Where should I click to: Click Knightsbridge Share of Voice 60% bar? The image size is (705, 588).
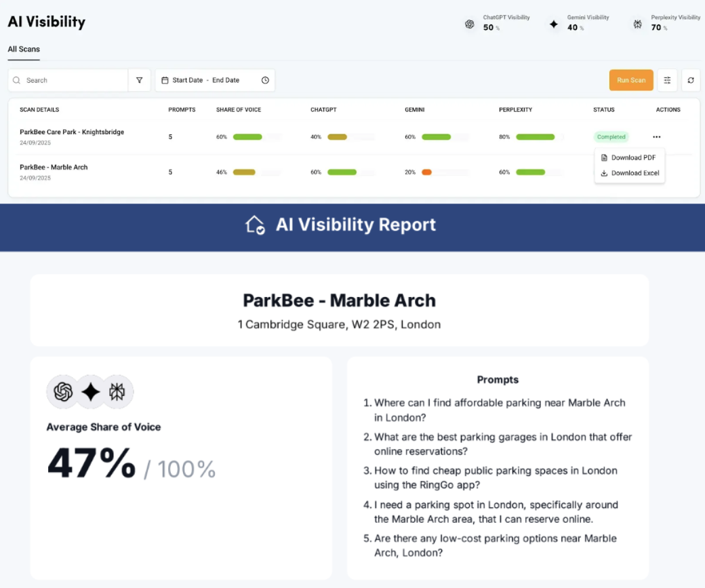(247, 137)
